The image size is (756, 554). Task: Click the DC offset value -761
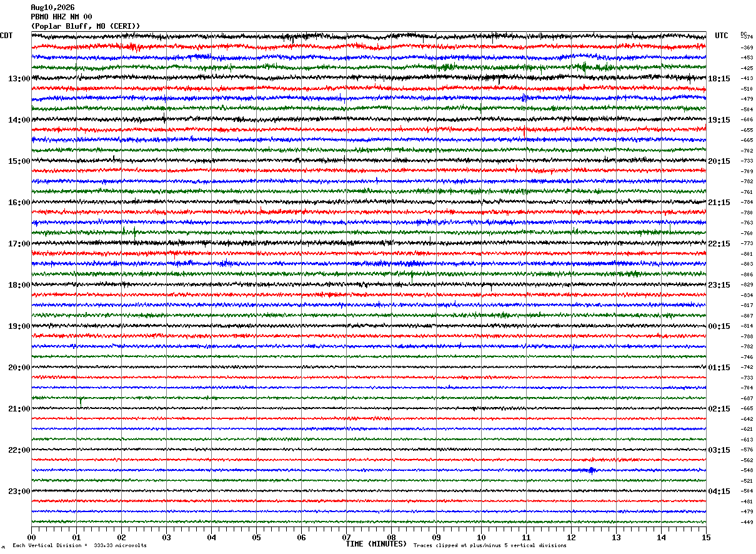click(x=747, y=192)
